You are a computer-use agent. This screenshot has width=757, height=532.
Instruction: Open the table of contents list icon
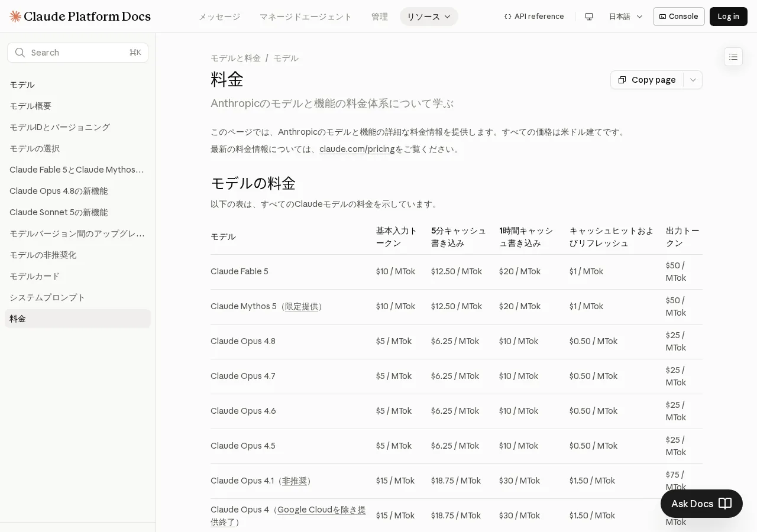coord(733,57)
